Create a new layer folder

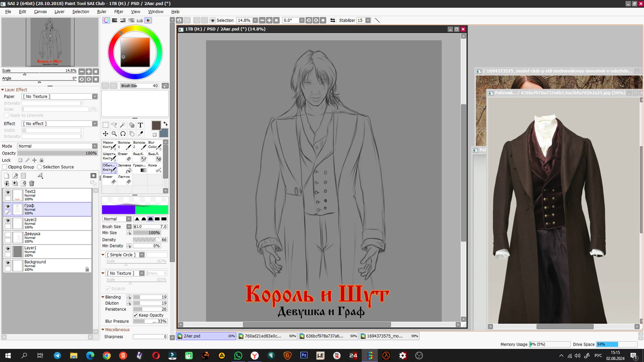(x=23, y=175)
